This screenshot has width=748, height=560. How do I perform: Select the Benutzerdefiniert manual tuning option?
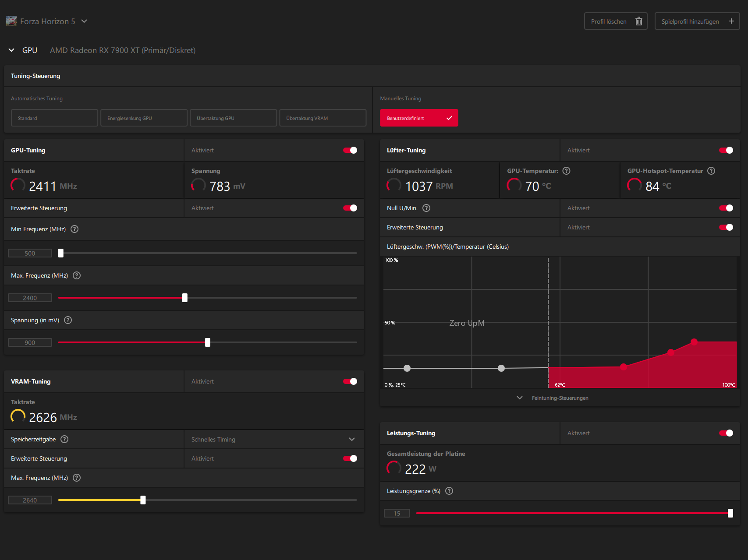coord(419,118)
